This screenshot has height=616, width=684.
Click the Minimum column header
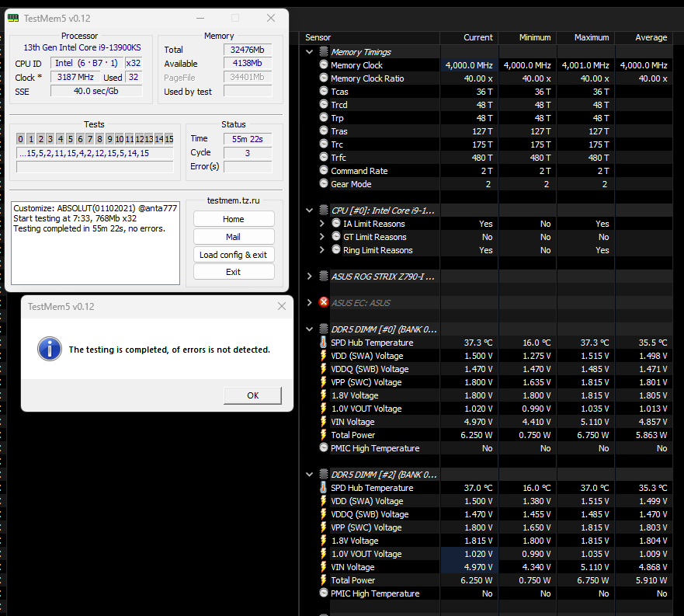point(527,37)
